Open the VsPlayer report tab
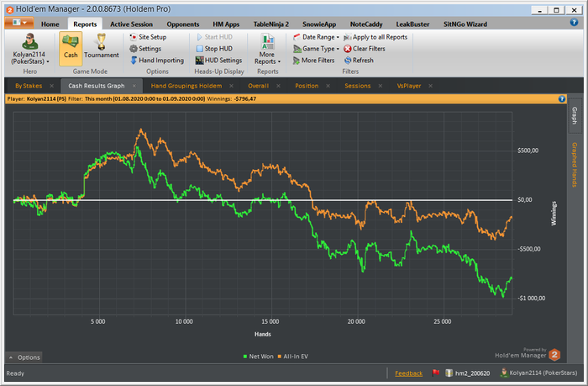Screen dimensions: 588x386 pyautogui.click(x=409, y=86)
